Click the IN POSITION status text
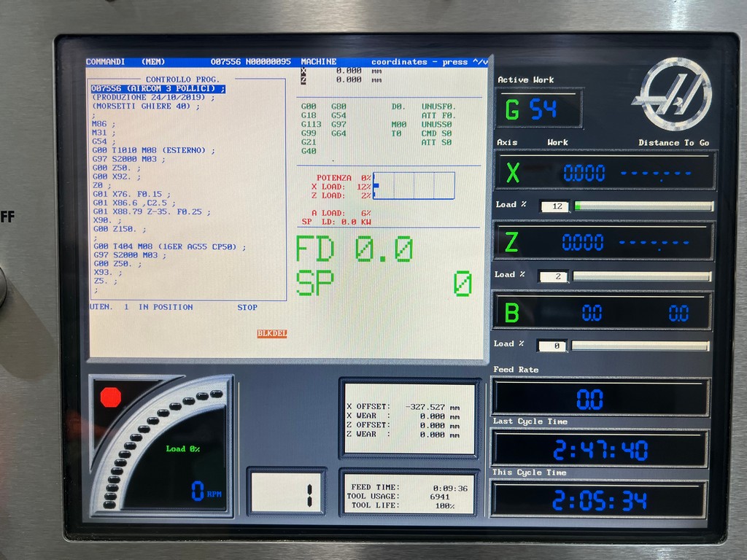Viewport: 747px width, 560px height. [166, 307]
